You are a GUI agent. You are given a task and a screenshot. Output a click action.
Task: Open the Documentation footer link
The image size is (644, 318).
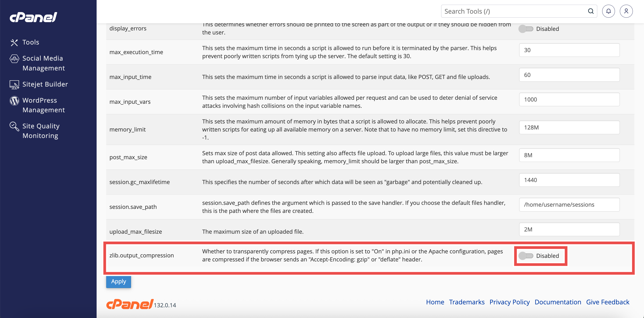tap(558, 302)
